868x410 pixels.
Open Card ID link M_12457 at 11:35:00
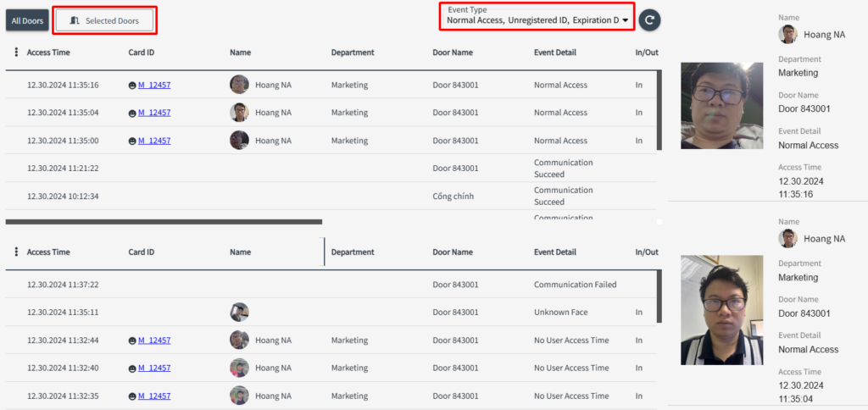[154, 141]
